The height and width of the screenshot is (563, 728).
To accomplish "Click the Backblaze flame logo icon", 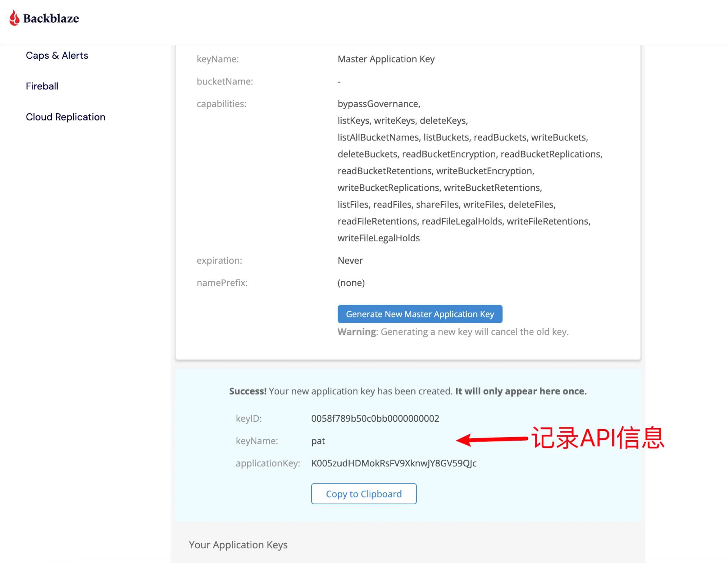I will (14, 18).
